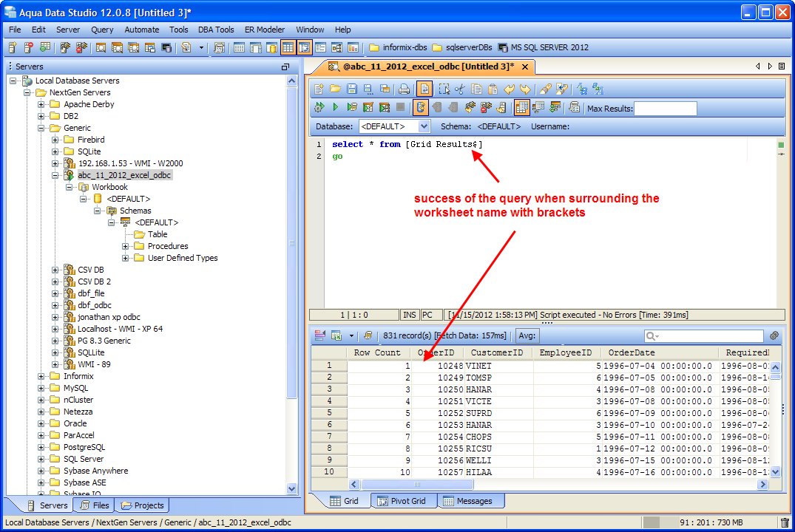Open the Query Analyzer icon in main toolbar
Image resolution: width=795 pixels, height=532 pixels.
[x=101, y=47]
